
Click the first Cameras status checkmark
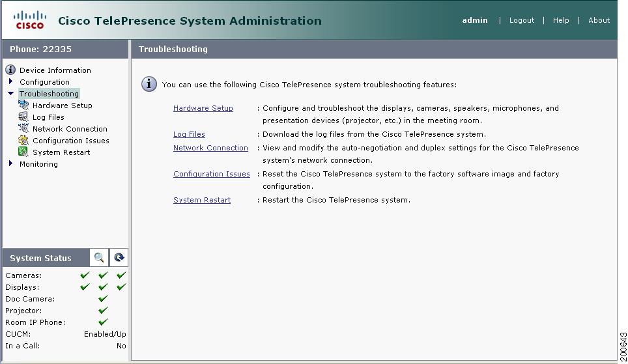tap(85, 275)
